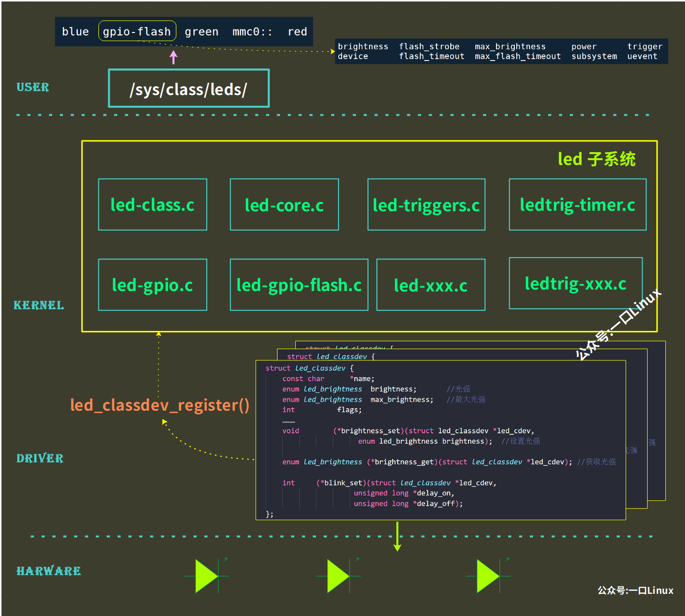Click the '//获取光强' code comment
The image size is (685, 616).
pyautogui.click(x=596, y=462)
